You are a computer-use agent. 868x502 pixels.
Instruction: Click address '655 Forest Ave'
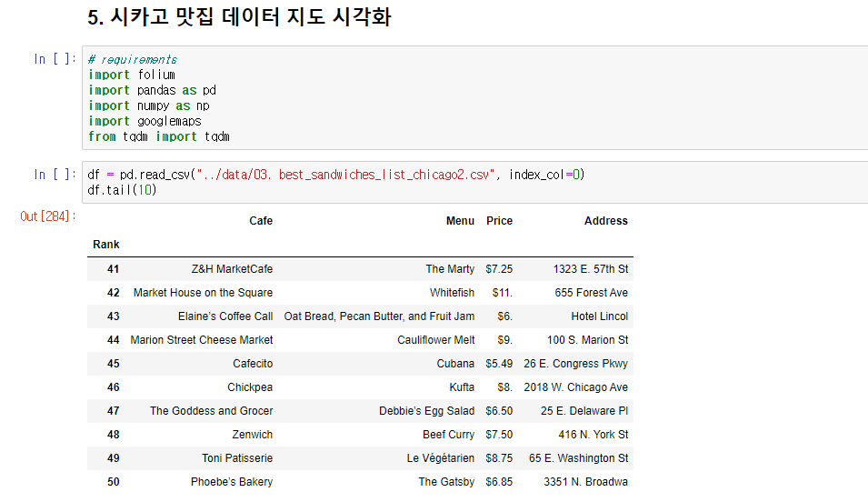tap(591, 293)
